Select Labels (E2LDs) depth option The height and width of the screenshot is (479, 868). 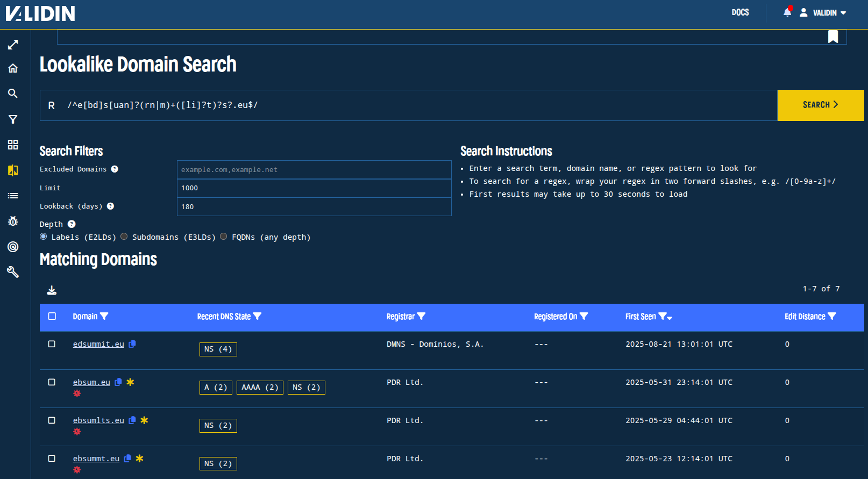pos(44,237)
